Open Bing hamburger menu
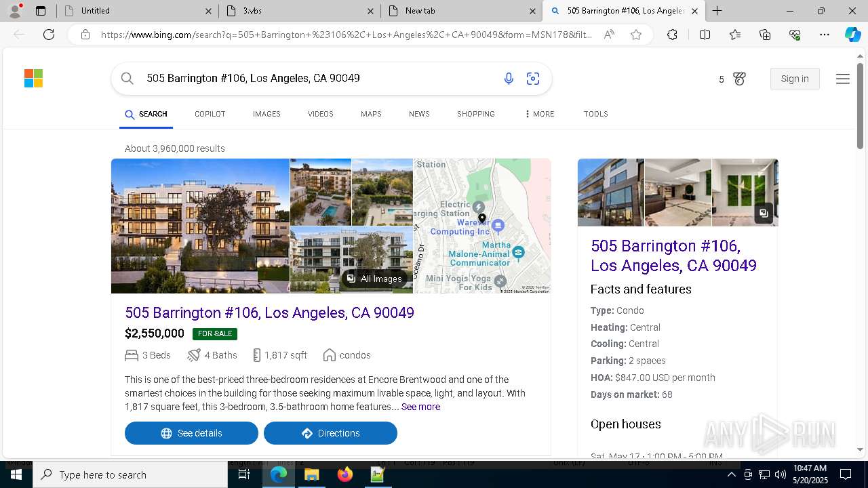Image resolution: width=868 pixels, height=488 pixels. point(843,79)
